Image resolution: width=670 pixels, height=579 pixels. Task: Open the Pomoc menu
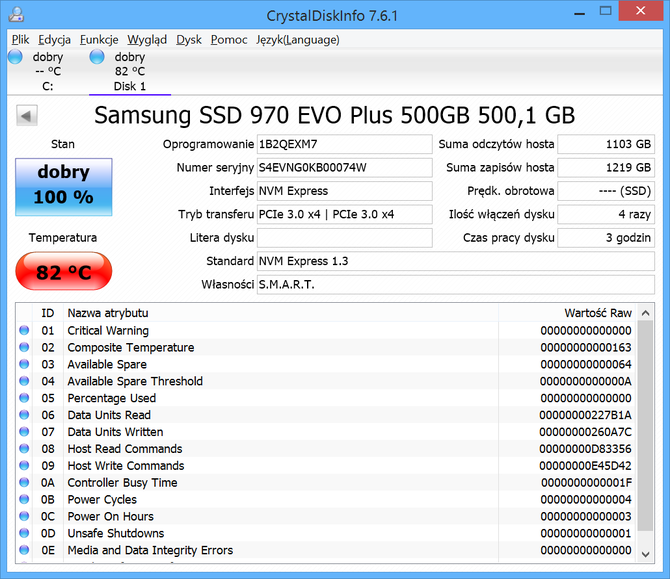tap(229, 40)
